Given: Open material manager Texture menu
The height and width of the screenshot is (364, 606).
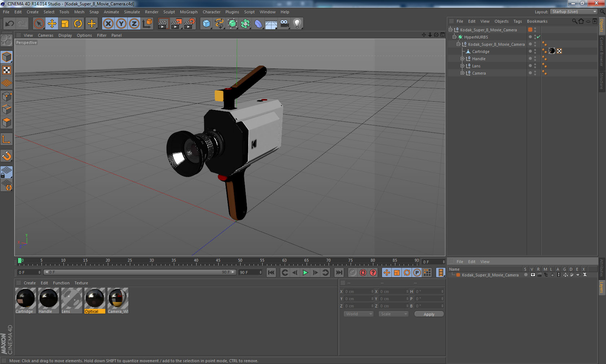Looking at the screenshot, I should coord(81,283).
